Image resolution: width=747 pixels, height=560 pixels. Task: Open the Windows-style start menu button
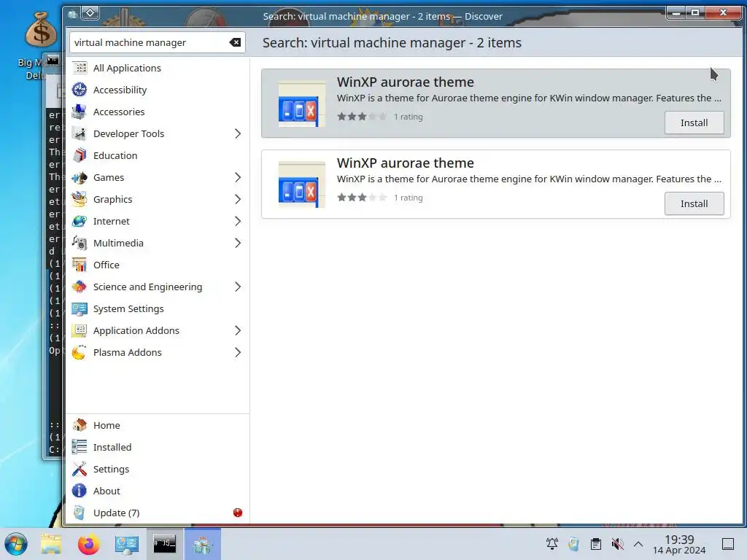16,544
